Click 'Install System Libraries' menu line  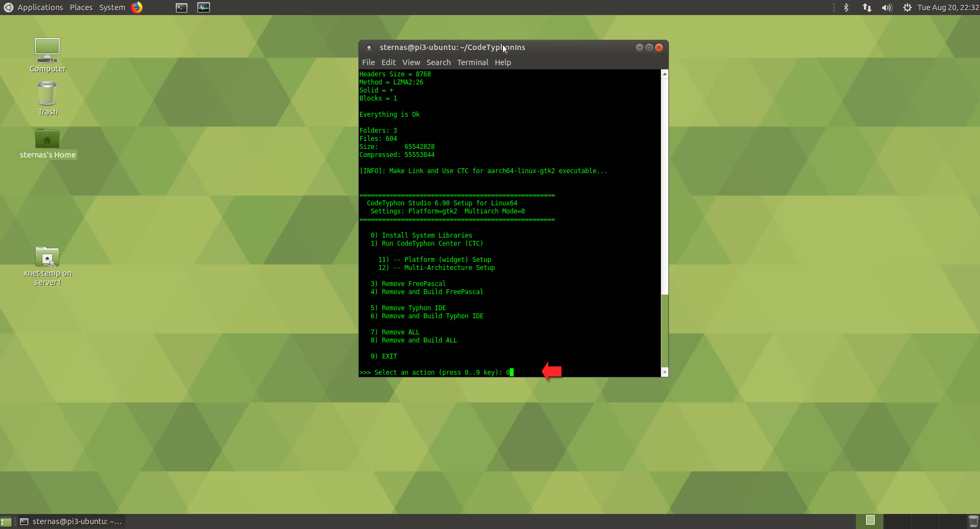click(x=421, y=235)
